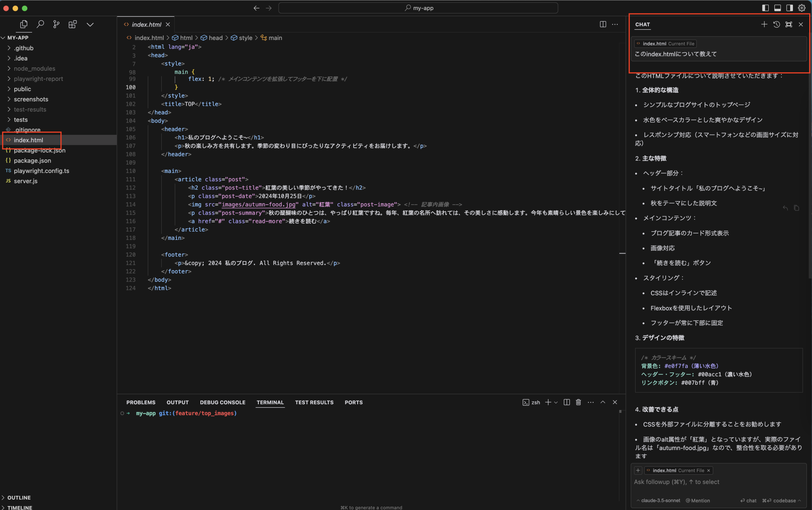Split the editor to the right
The height and width of the screenshot is (510, 812).
point(603,24)
